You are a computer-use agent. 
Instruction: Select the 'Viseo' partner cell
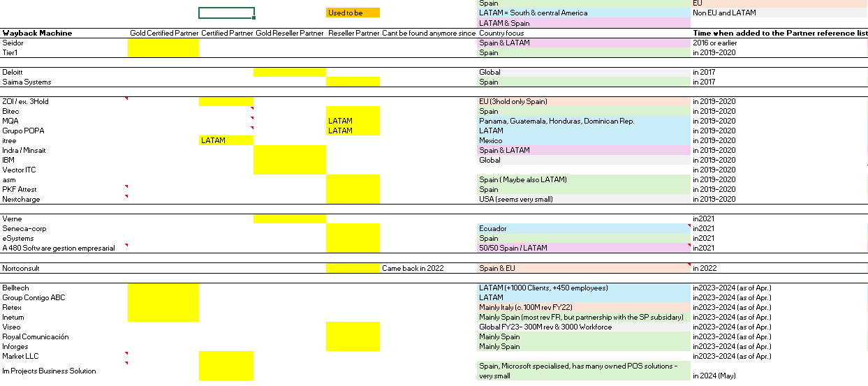click(64, 327)
